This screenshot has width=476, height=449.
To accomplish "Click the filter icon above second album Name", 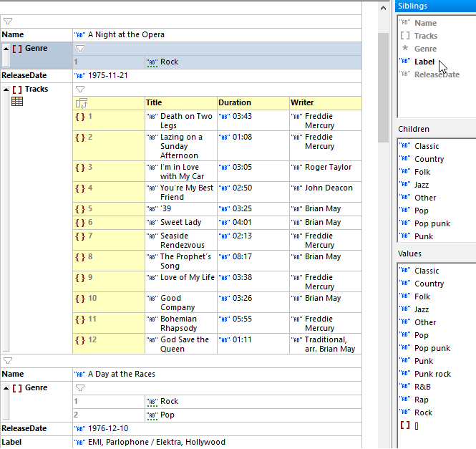I will tap(8, 361).
